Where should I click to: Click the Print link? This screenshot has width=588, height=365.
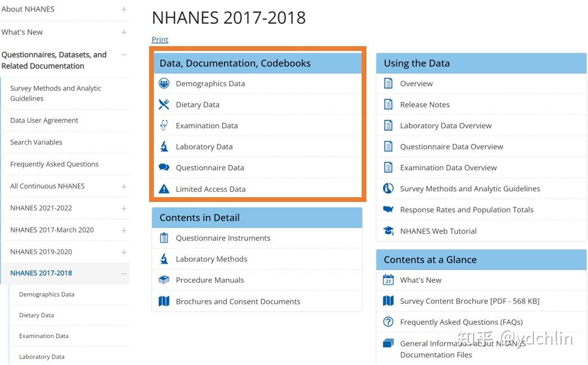160,40
